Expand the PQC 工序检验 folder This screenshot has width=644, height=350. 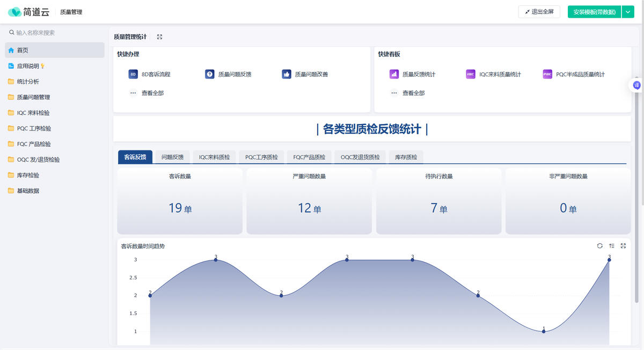(55, 128)
